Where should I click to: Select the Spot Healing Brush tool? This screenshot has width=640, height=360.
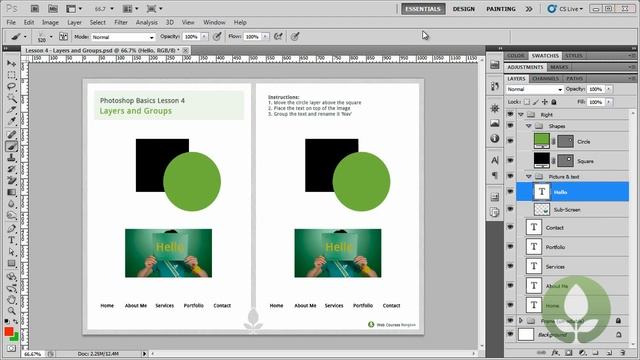click(x=11, y=135)
